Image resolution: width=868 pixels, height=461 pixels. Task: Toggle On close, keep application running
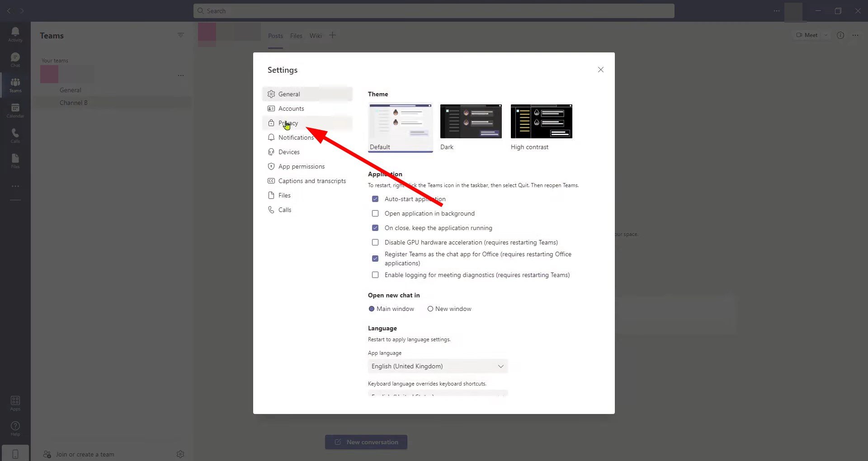(x=375, y=228)
